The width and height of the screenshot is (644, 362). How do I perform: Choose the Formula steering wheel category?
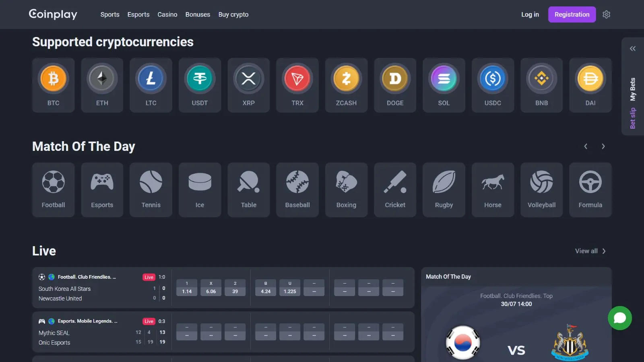point(590,190)
